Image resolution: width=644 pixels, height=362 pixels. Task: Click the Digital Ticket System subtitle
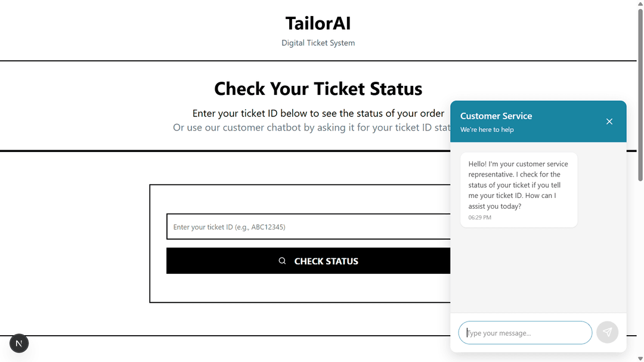pyautogui.click(x=318, y=42)
